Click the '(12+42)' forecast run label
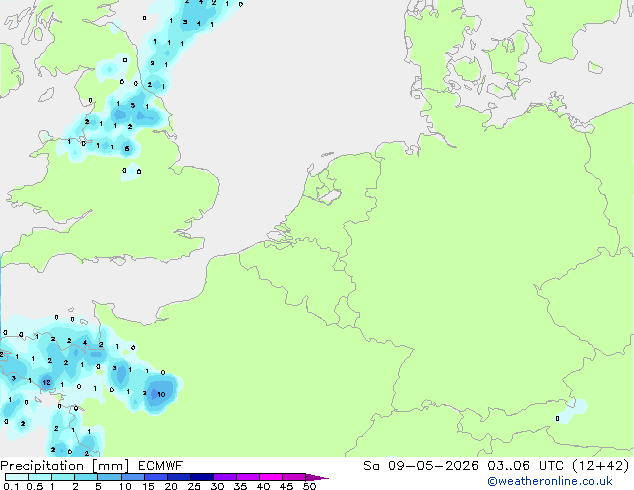Screen dimensions: 634x490 (601, 466)
